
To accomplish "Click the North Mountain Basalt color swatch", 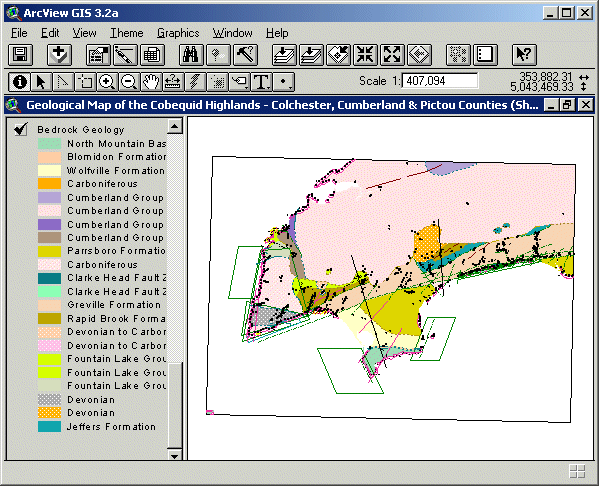I will 49,144.
